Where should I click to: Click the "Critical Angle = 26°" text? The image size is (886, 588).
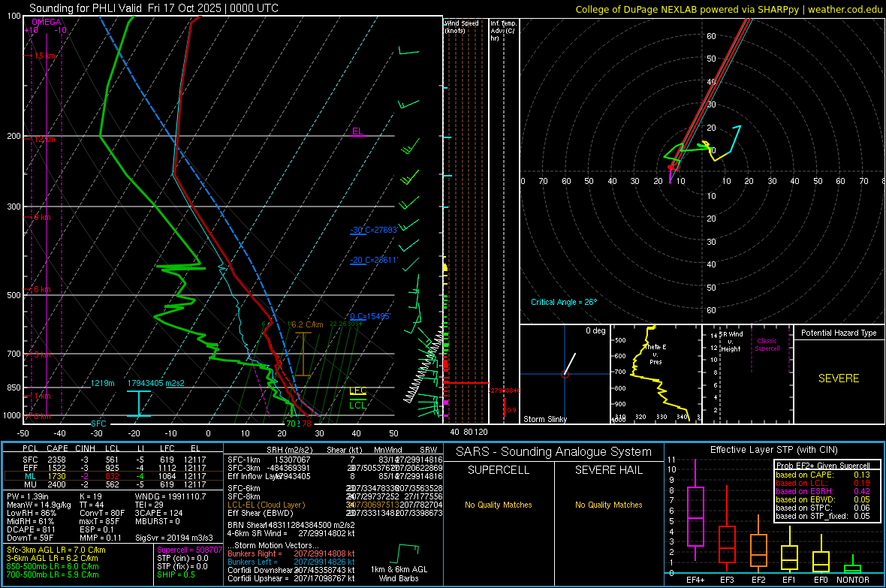click(x=564, y=302)
